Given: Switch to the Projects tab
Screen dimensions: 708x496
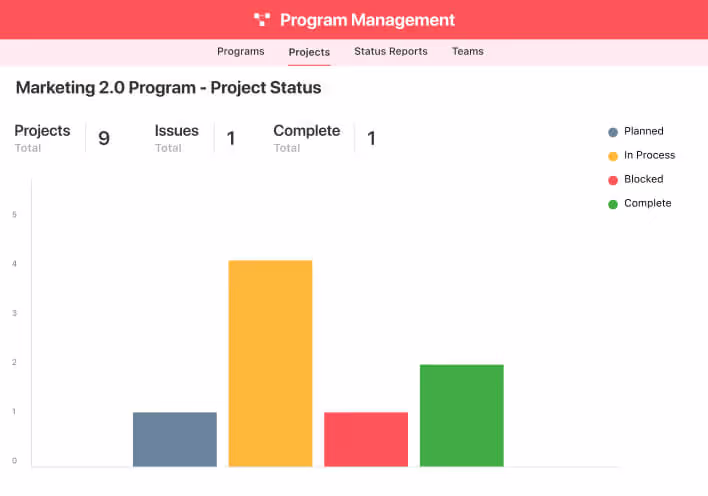Looking at the screenshot, I should click(x=309, y=52).
